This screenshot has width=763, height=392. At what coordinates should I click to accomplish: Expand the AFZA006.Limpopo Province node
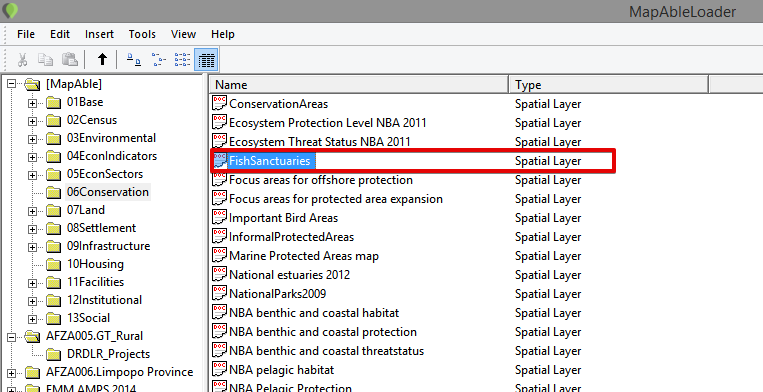click(11, 373)
